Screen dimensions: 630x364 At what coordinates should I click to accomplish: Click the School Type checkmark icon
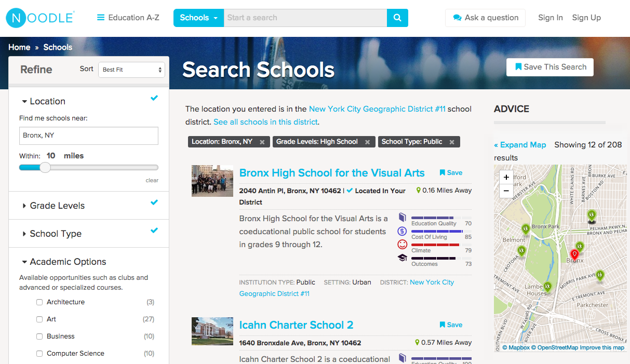click(154, 231)
